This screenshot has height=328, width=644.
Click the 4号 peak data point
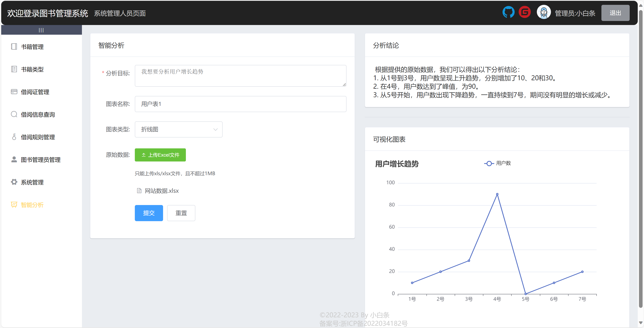(x=497, y=194)
